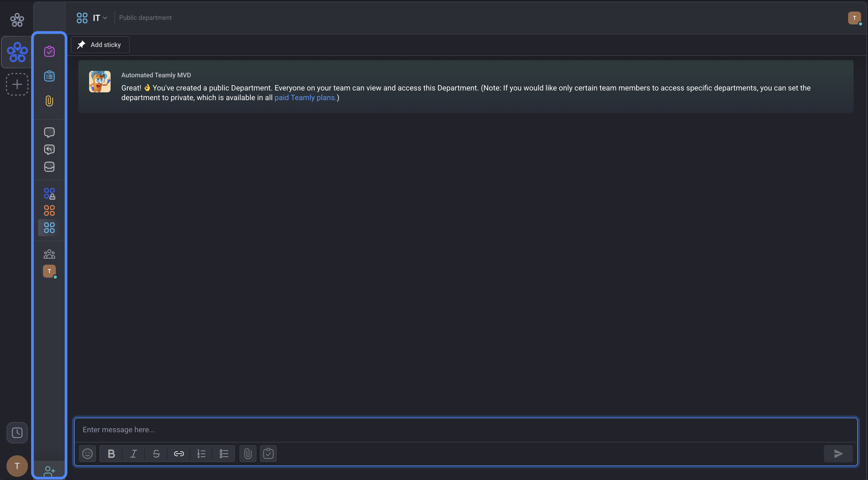The image size is (868, 480).
Task: Click the invite user icon at sidebar bottom
Action: click(x=49, y=471)
